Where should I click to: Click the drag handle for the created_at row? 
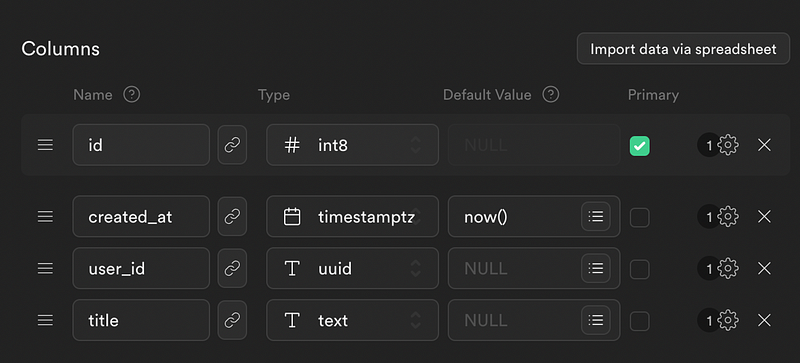click(x=45, y=216)
